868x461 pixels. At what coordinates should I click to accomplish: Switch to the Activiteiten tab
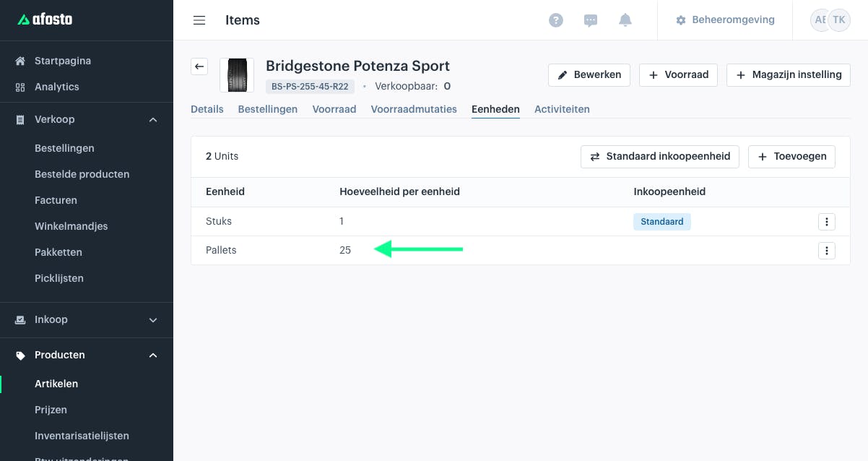pos(562,109)
